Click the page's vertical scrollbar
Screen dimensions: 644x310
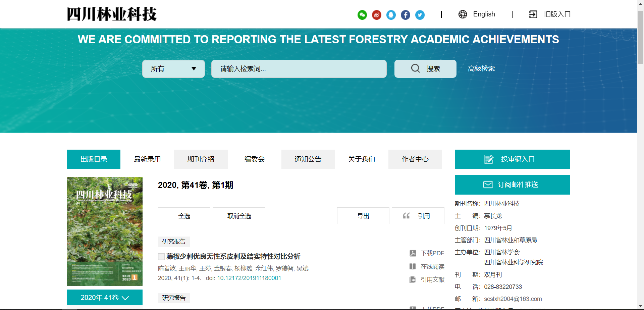[x=640, y=37]
